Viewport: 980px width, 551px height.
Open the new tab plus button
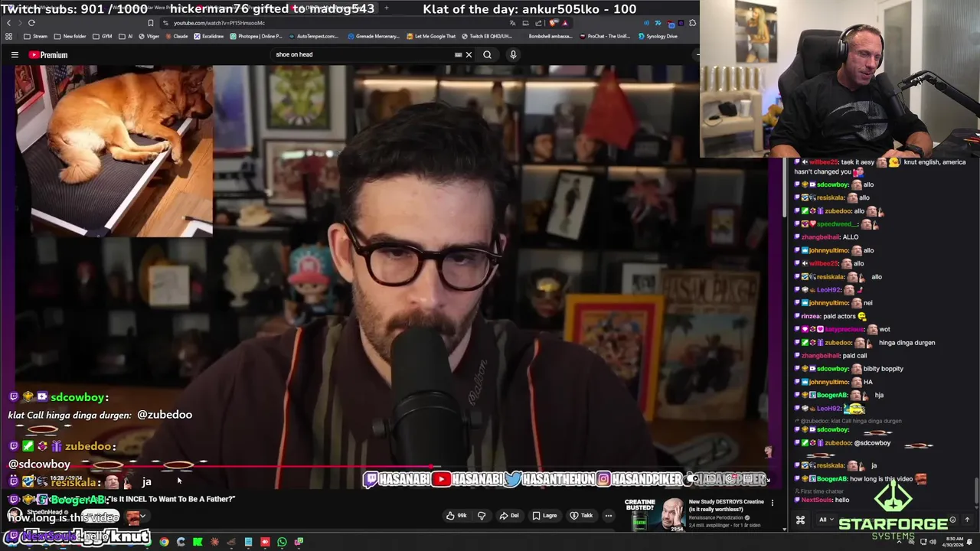[386, 8]
